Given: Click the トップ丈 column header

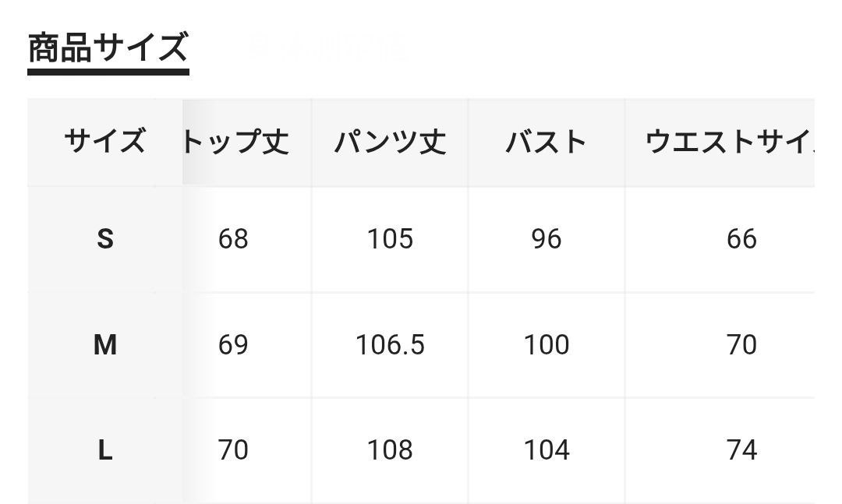Looking at the screenshot, I should click(x=236, y=142).
